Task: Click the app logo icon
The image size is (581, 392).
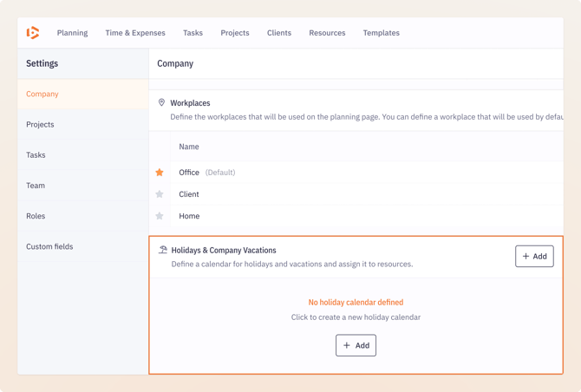Action: (x=33, y=33)
